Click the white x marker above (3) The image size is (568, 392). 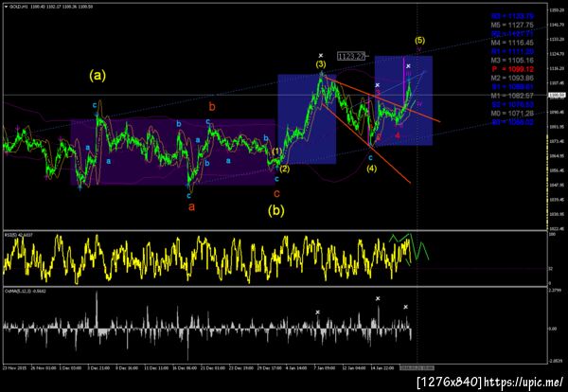tap(321, 56)
